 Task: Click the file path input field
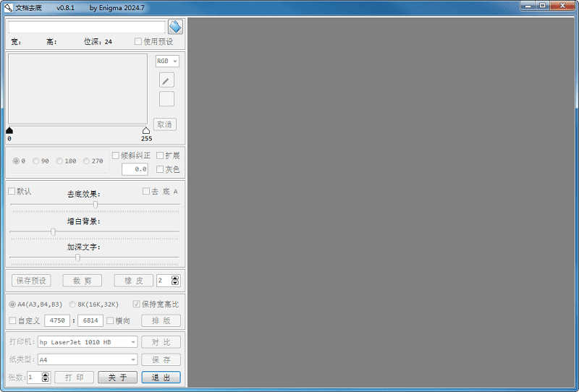pyautogui.click(x=87, y=27)
